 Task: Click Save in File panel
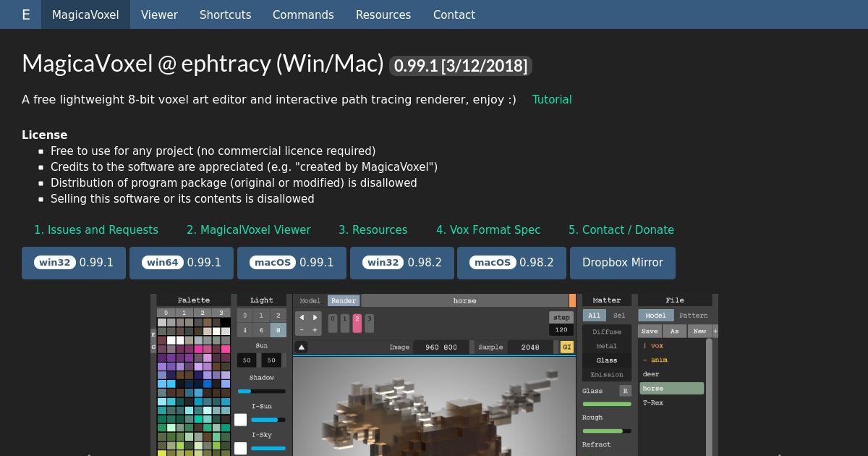point(650,331)
